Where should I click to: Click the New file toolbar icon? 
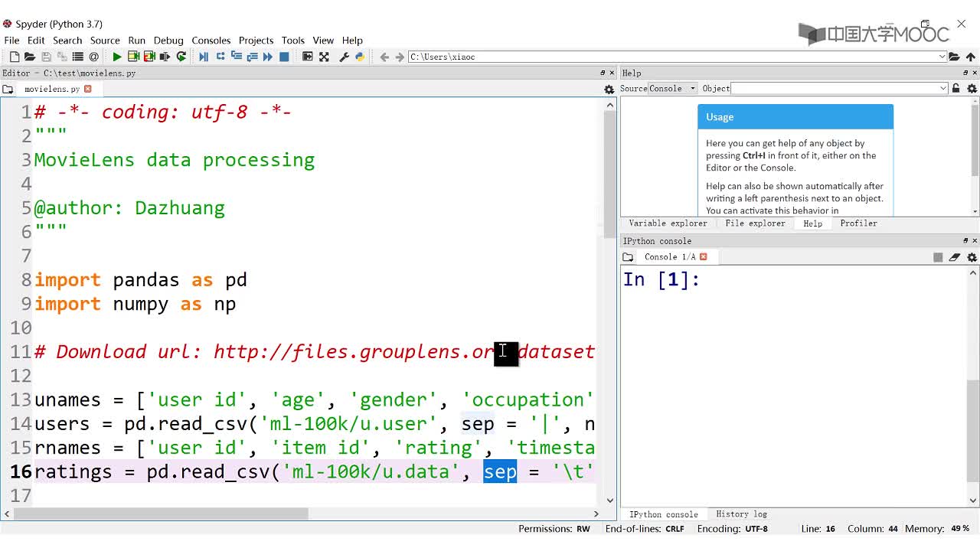(14, 57)
